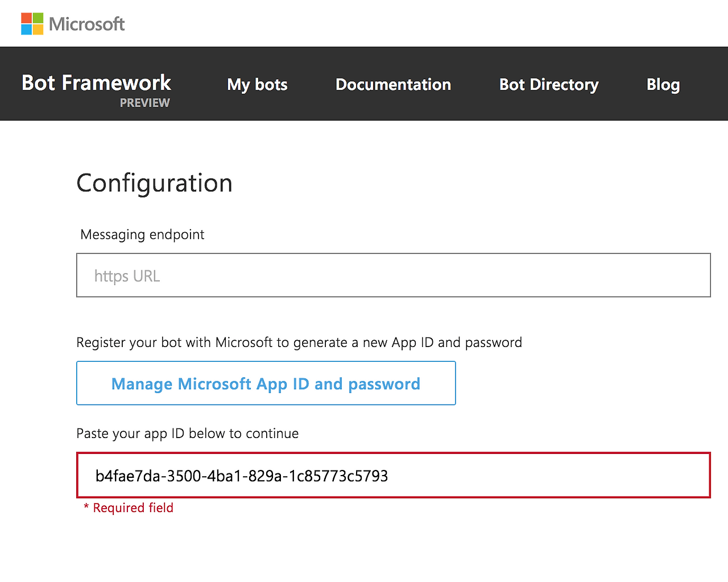Click the Register your bot with Microsoft text
The image size is (728, 582).
click(x=299, y=342)
